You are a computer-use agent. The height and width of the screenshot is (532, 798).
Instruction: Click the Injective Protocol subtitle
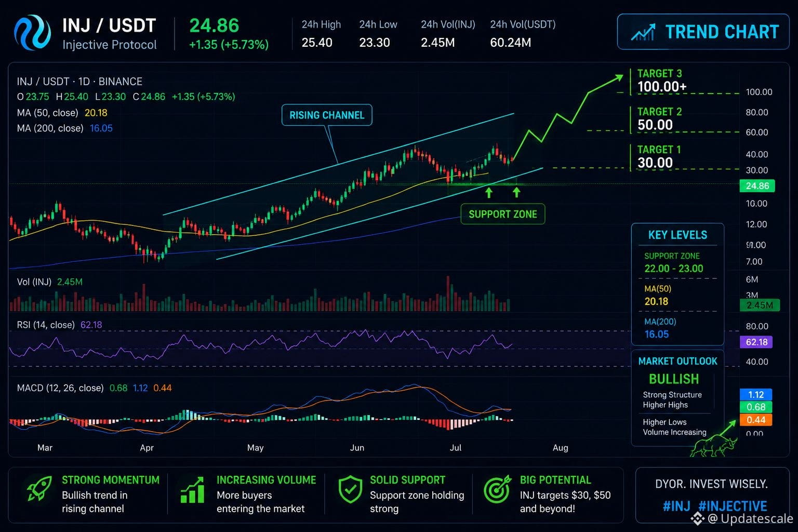tap(109, 45)
